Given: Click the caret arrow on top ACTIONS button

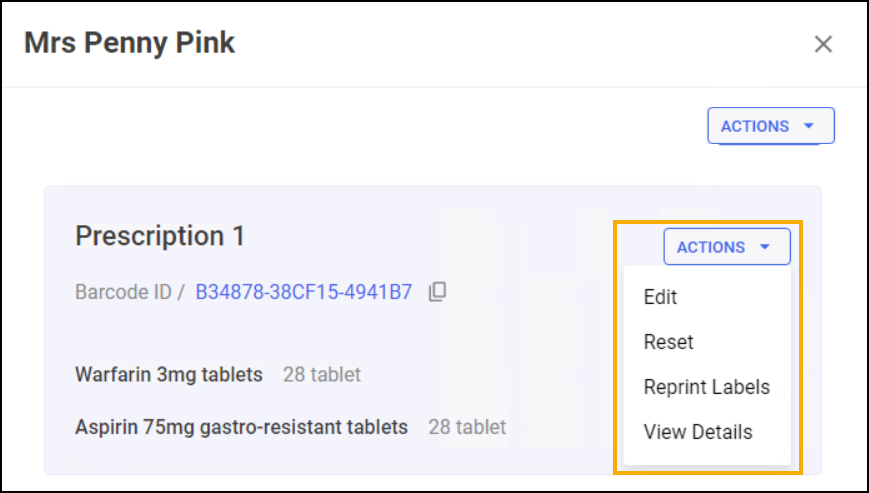Looking at the screenshot, I should click(x=809, y=126).
